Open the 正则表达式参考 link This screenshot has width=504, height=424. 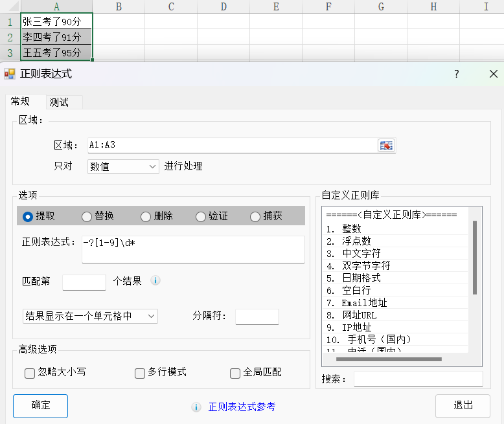coord(242,407)
